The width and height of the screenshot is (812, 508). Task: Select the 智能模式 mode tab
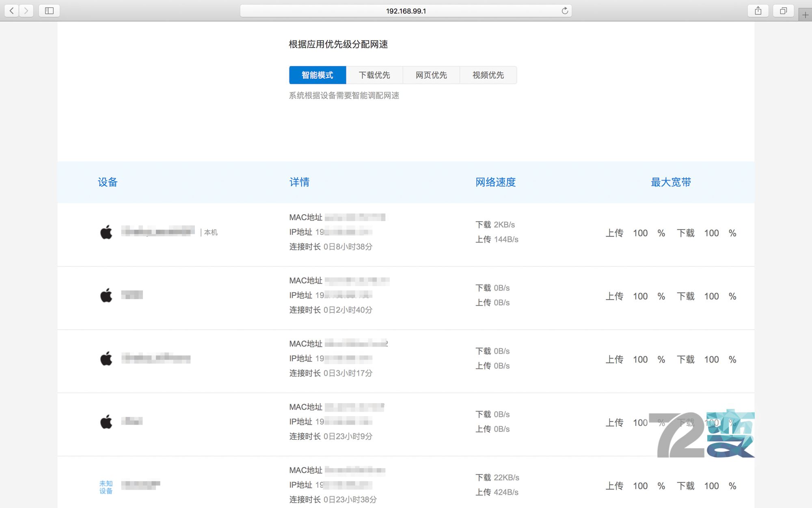(x=317, y=75)
